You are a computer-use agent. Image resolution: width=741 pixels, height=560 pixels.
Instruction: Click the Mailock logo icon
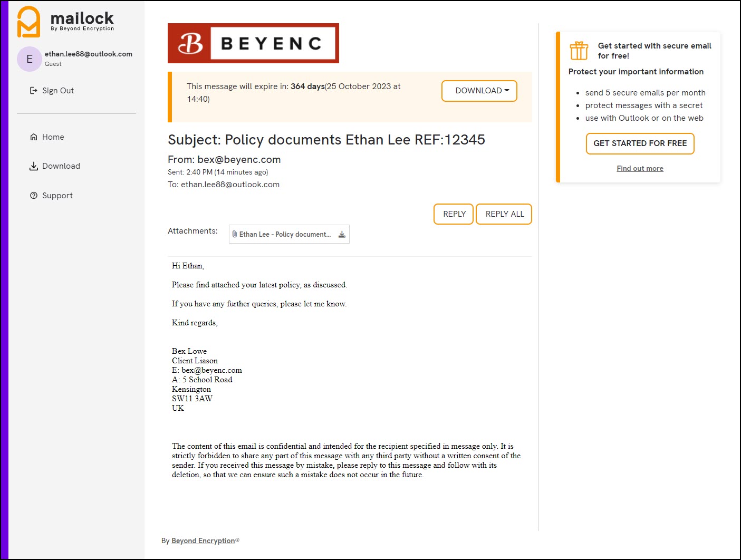28,22
